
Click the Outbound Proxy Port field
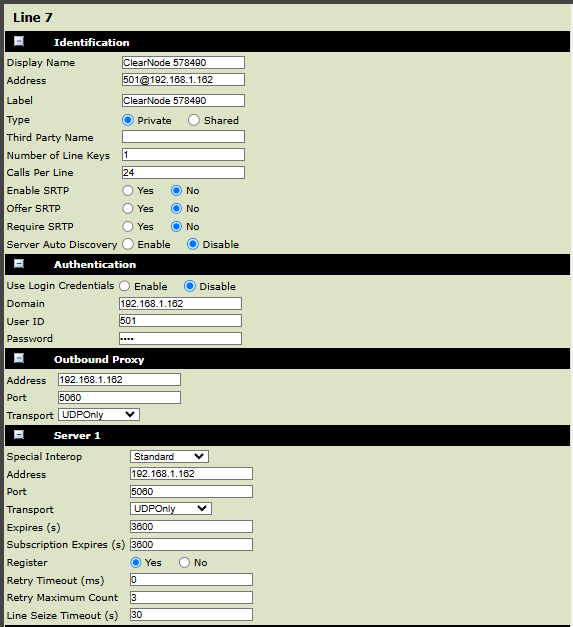click(x=119, y=397)
